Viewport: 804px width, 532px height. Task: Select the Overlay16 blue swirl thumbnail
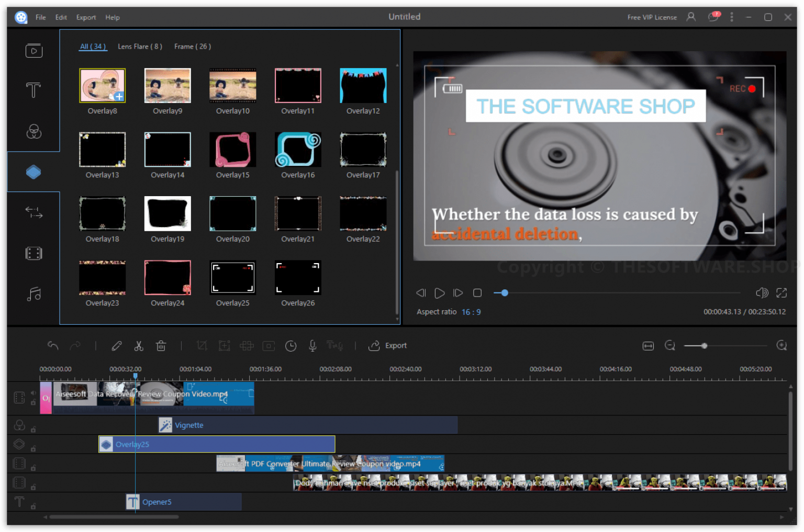coord(298,150)
